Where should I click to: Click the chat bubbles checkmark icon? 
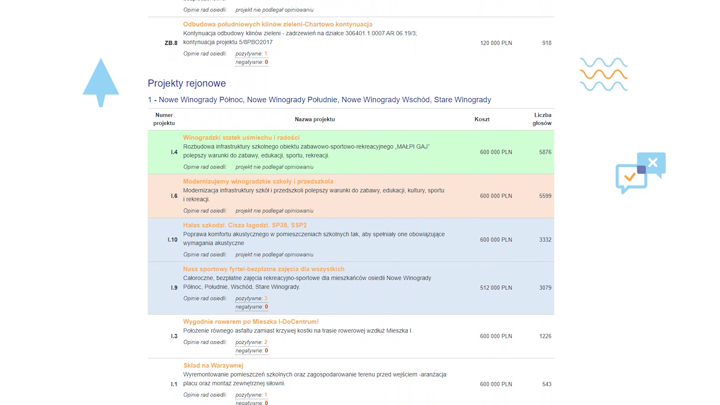coord(640,172)
